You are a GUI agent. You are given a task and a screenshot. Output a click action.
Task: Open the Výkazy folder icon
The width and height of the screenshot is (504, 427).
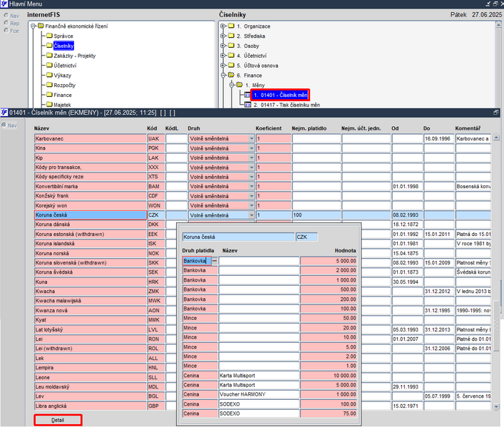tap(49, 75)
